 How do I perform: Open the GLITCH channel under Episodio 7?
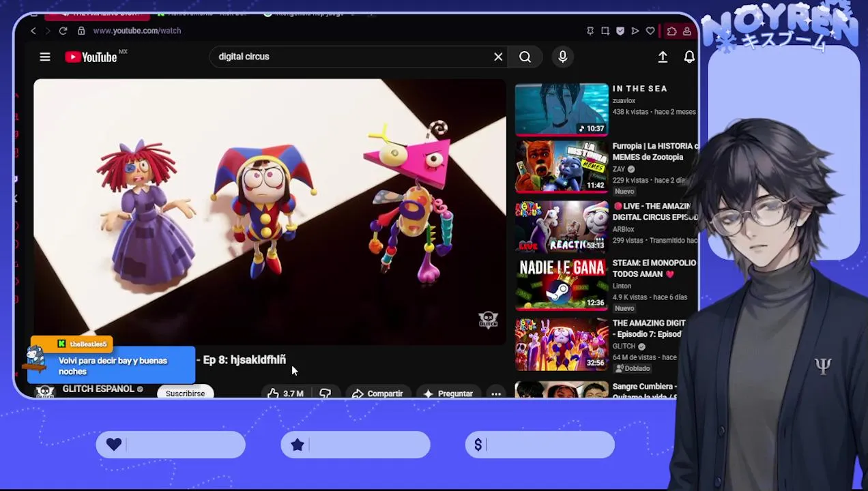pyautogui.click(x=624, y=346)
